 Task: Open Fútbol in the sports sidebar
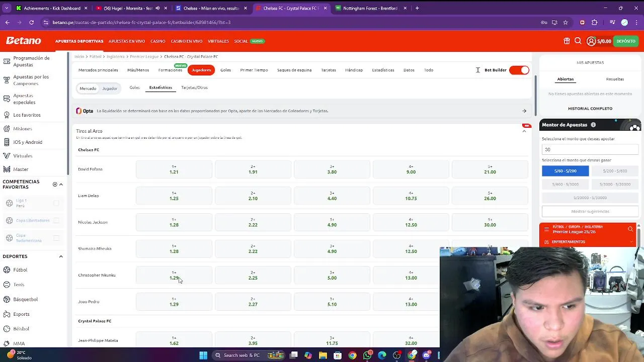pyautogui.click(x=21, y=270)
